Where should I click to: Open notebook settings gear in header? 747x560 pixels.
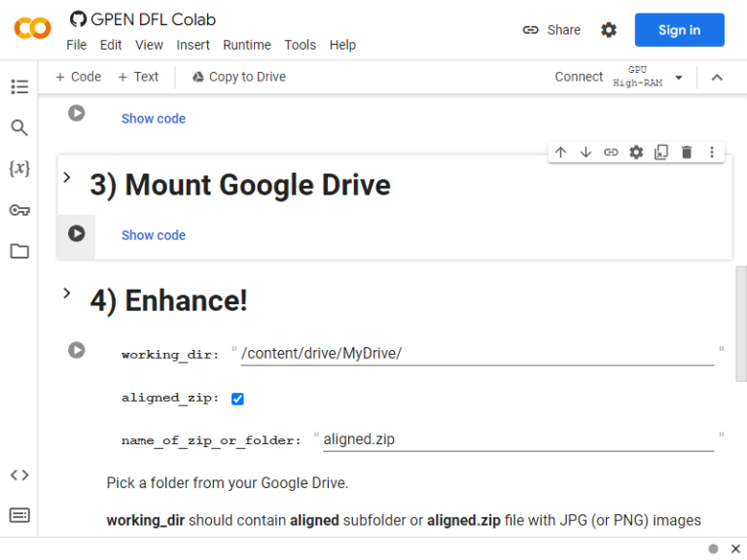coord(608,30)
